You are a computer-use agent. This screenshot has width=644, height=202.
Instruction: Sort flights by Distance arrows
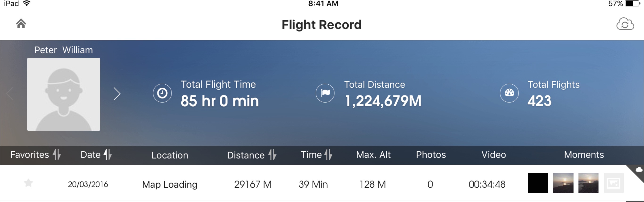[272, 154]
